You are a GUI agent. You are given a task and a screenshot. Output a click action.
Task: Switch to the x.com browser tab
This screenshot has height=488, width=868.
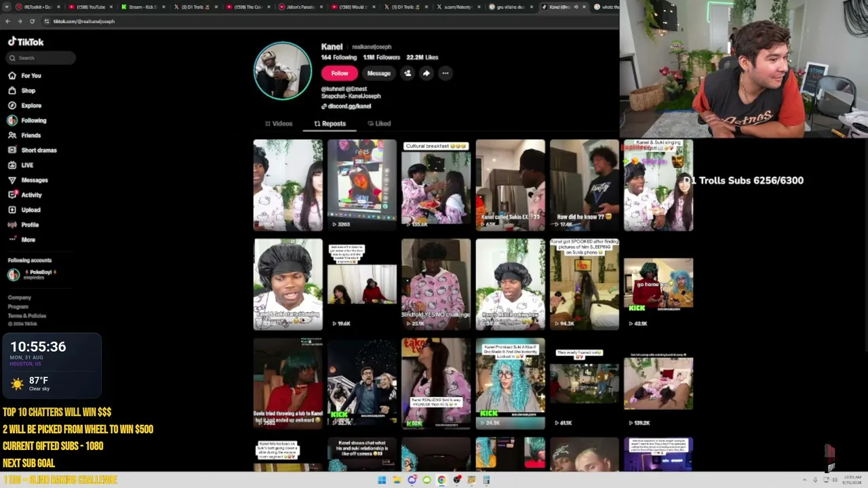tap(459, 7)
